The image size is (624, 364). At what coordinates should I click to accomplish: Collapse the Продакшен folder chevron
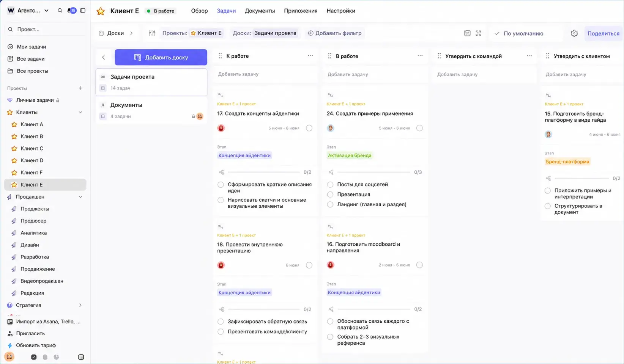click(x=80, y=197)
